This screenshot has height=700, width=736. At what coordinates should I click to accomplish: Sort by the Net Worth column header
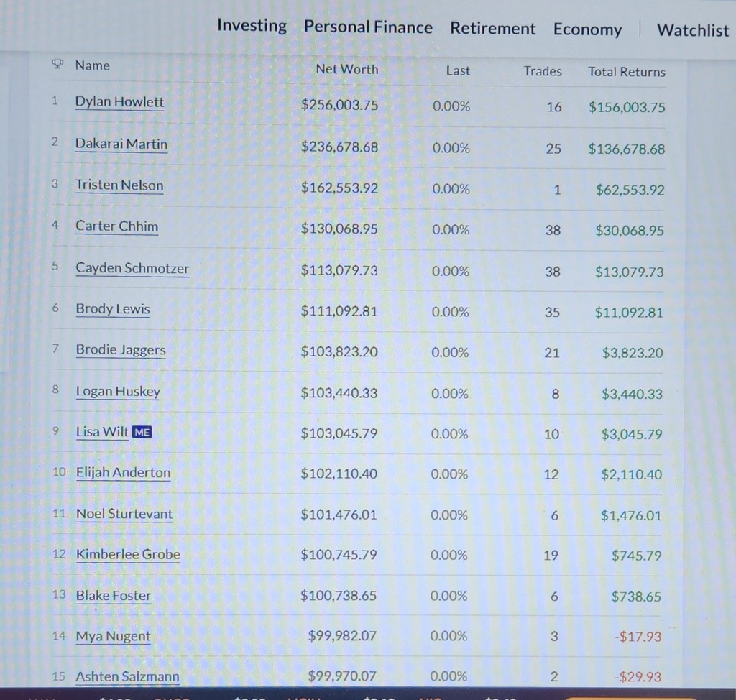tap(346, 69)
